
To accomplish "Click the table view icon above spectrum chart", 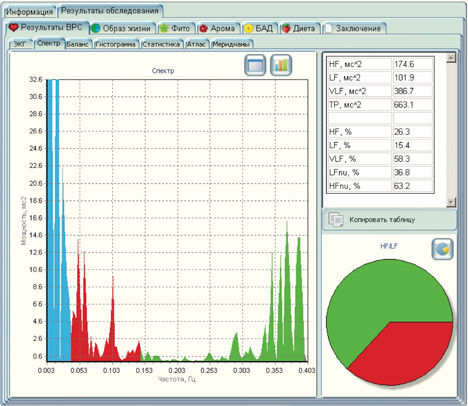I will tap(255, 65).
